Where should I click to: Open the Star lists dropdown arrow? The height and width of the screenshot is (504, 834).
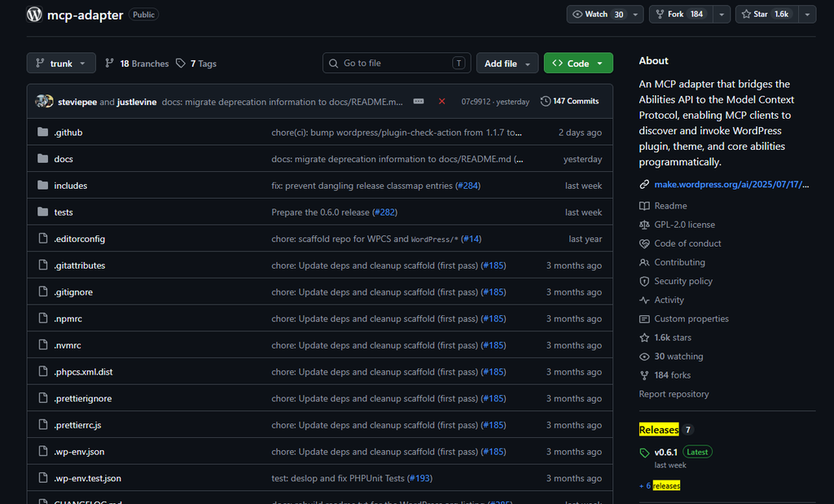(x=807, y=15)
